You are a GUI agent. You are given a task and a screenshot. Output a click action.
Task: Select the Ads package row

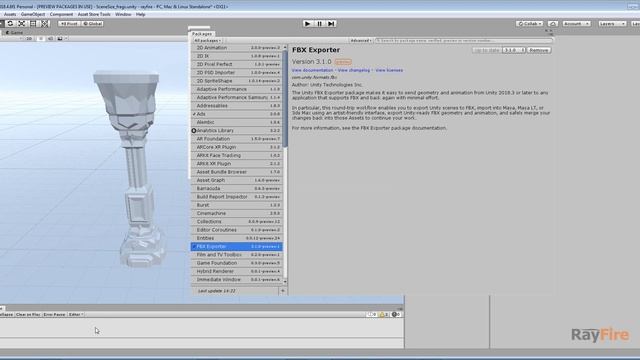236,114
